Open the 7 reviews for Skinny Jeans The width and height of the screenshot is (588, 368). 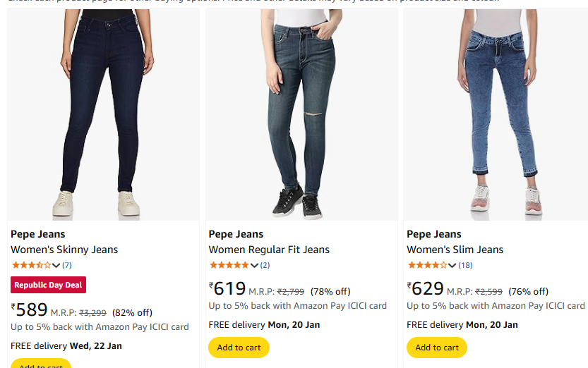[x=67, y=265]
